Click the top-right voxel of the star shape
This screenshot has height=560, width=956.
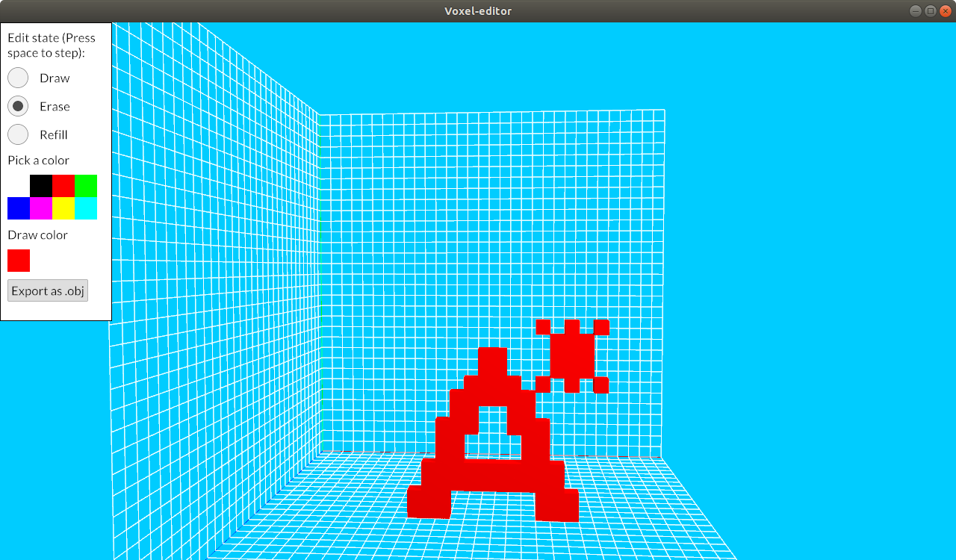pos(601,327)
